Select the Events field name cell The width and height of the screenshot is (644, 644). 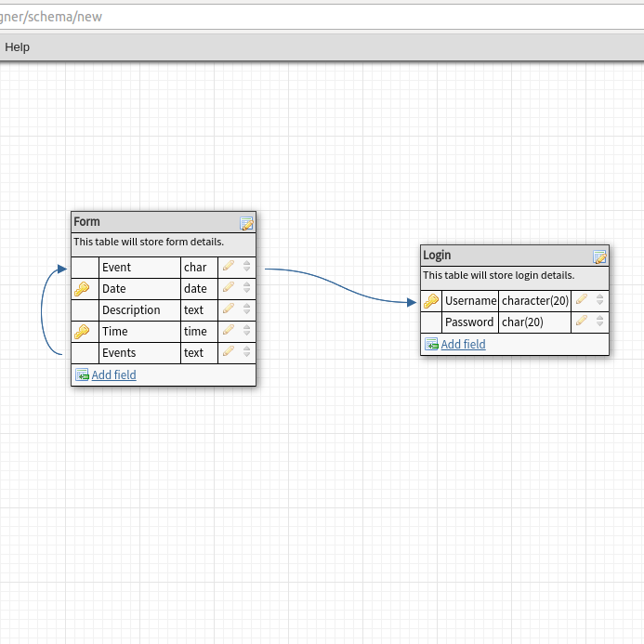click(x=139, y=353)
